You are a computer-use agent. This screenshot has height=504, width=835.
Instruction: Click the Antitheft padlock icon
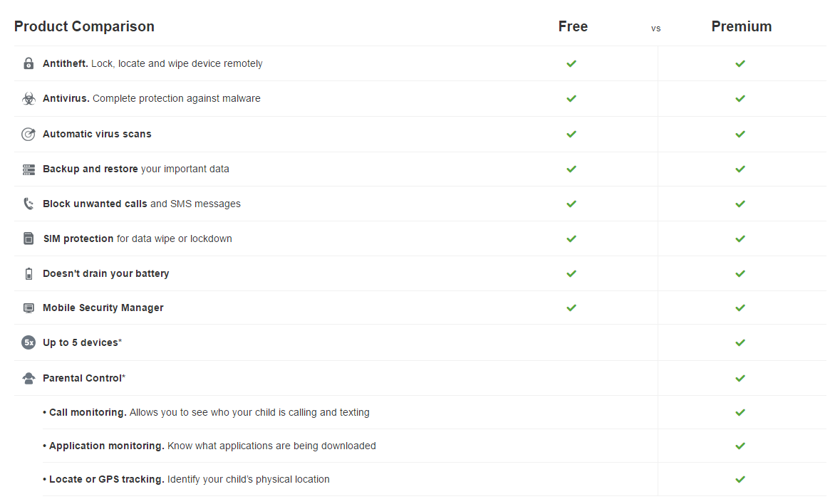pos(28,63)
